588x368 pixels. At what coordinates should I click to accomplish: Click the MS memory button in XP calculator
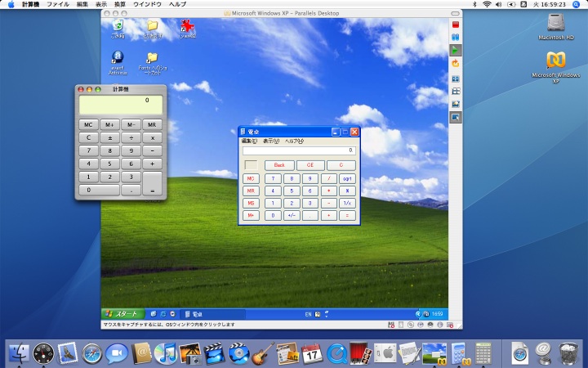pos(251,203)
